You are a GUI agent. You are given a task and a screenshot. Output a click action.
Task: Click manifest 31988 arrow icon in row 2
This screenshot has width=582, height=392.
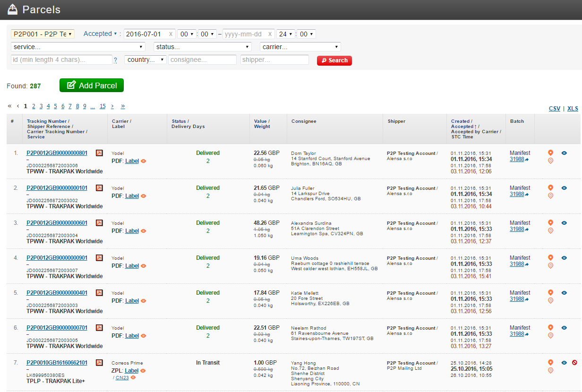tap(527, 195)
